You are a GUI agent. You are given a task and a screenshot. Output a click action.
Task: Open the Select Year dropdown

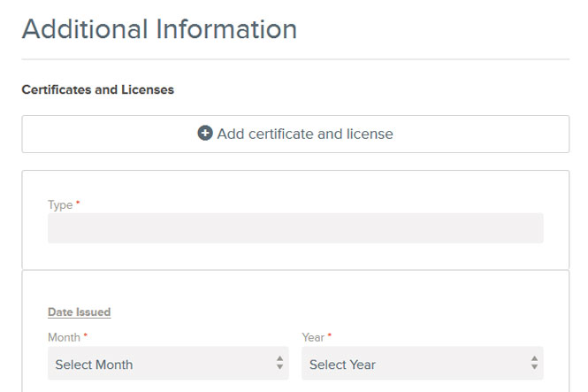pyautogui.click(x=423, y=363)
